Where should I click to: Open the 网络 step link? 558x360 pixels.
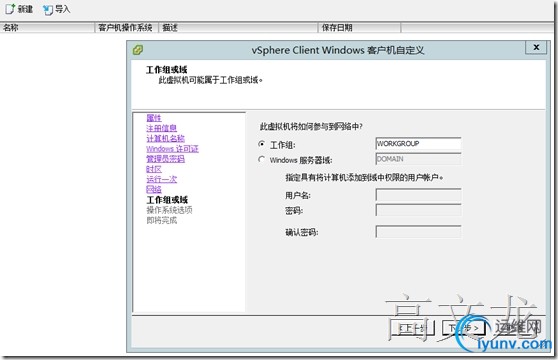click(154, 189)
